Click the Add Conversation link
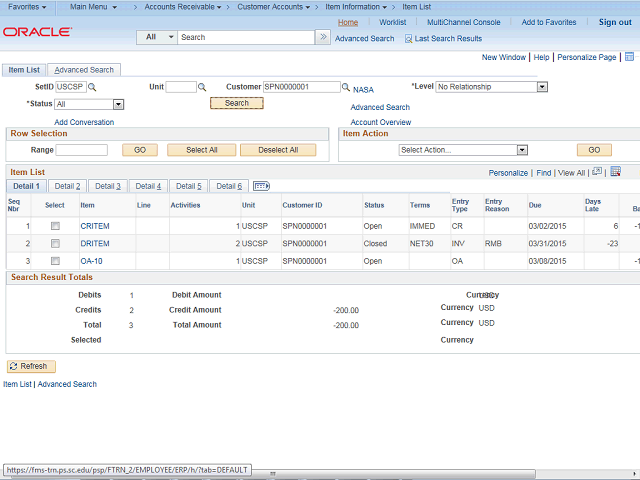Screen dimensions: 640x480 84,122
